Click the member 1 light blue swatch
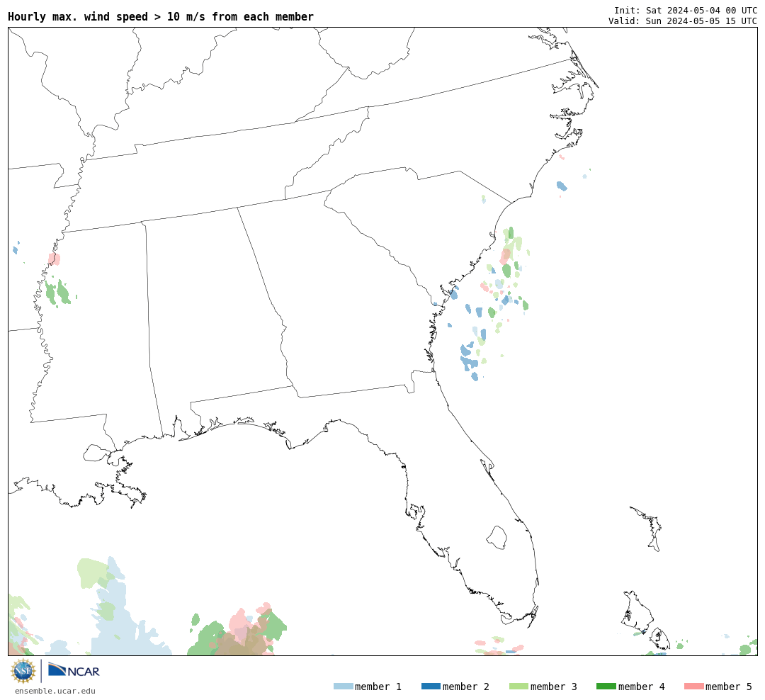This screenshot has width=765, height=700. click(x=343, y=687)
